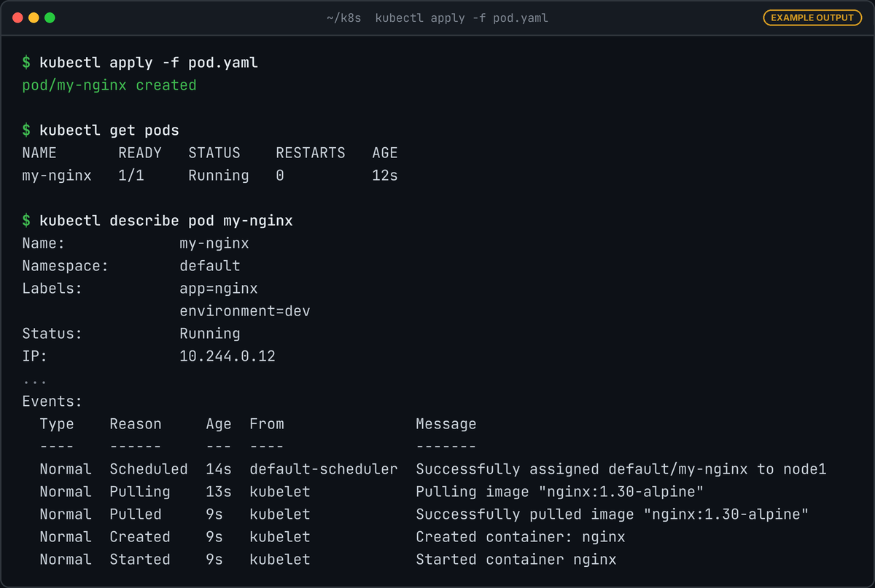The width and height of the screenshot is (875, 588).
Task: Click 'Started container nginx' message
Action: point(516,560)
